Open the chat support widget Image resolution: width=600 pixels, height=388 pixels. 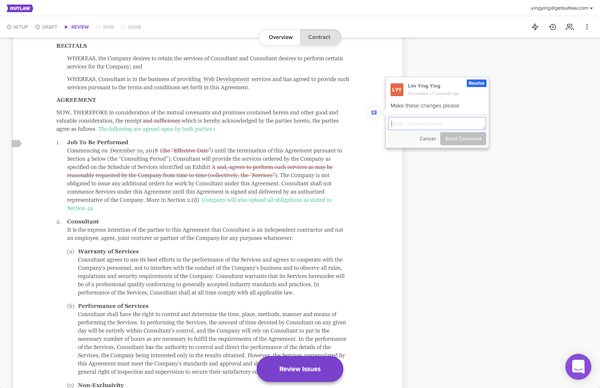[x=578, y=366]
